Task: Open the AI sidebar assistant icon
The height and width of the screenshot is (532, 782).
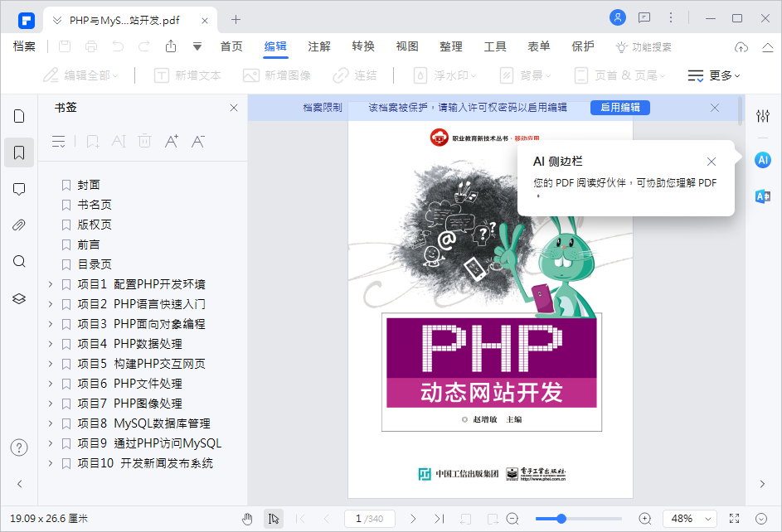Action: coord(763,160)
